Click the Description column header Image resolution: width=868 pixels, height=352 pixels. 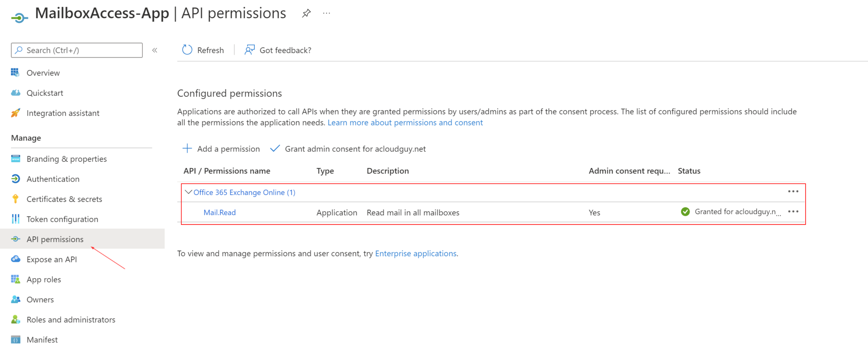coord(388,170)
